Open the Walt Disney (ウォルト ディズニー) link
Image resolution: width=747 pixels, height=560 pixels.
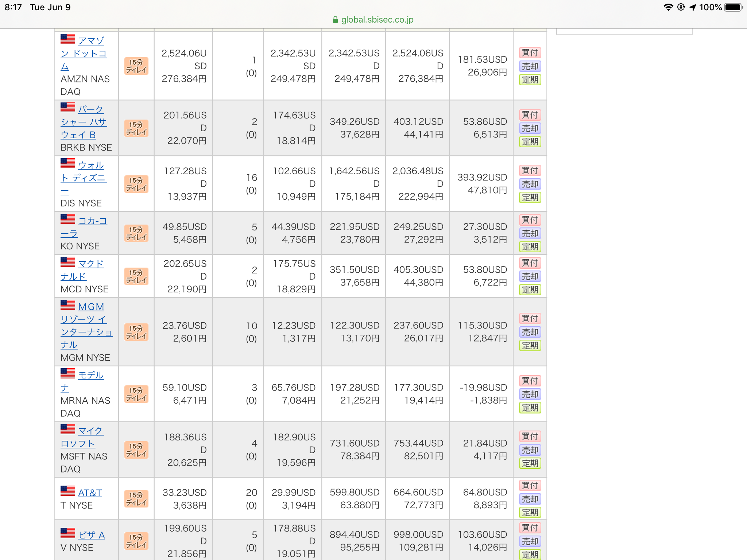(x=84, y=178)
